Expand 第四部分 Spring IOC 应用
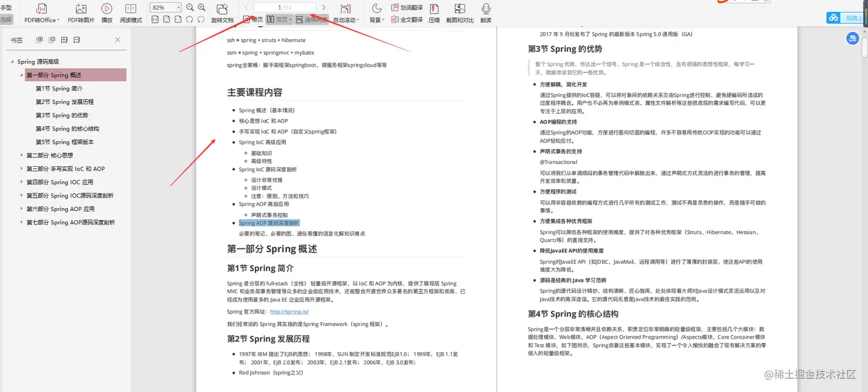The image size is (868, 392). pos(22,182)
